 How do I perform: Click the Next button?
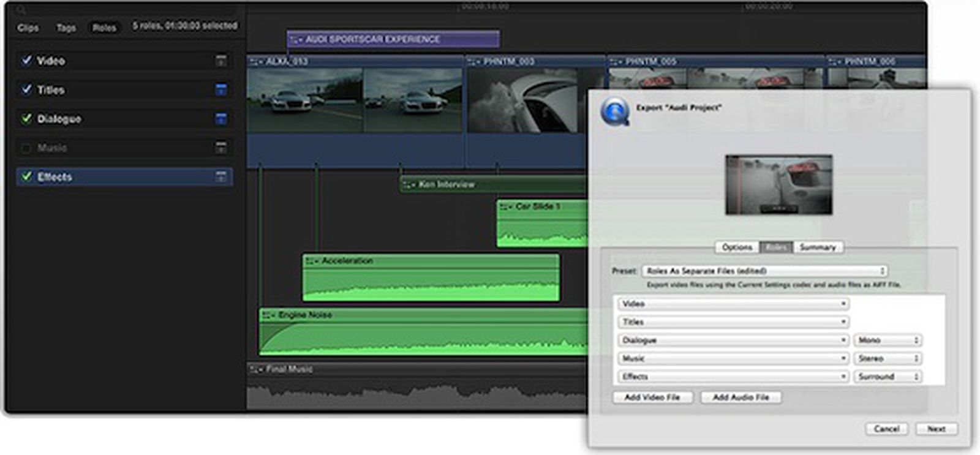[x=937, y=429]
